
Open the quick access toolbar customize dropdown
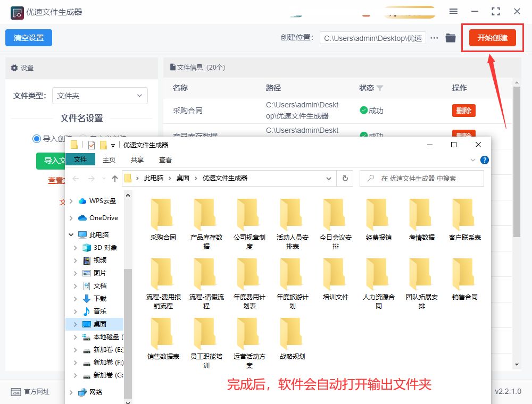tap(113, 146)
